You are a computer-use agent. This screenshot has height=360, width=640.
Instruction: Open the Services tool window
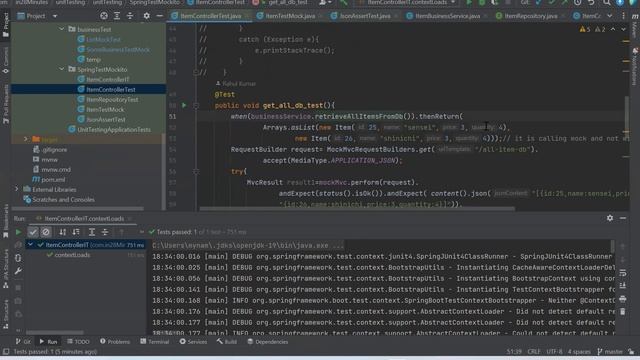[x=193, y=341]
